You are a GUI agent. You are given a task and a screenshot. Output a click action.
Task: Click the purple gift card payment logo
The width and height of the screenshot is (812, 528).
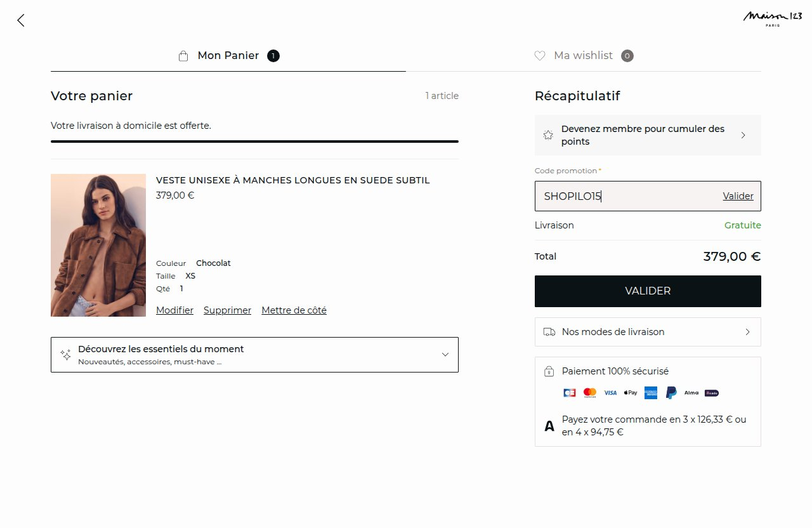pos(712,393)
